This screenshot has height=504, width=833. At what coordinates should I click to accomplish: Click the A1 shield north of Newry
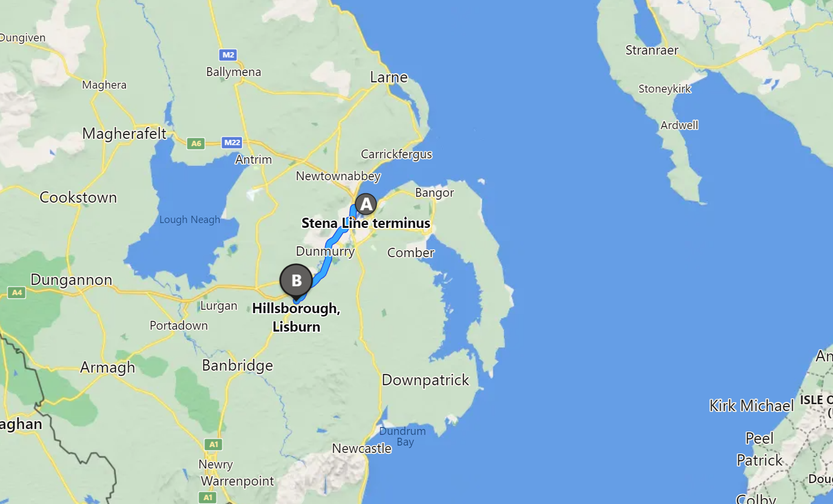[x=213, y=444]
